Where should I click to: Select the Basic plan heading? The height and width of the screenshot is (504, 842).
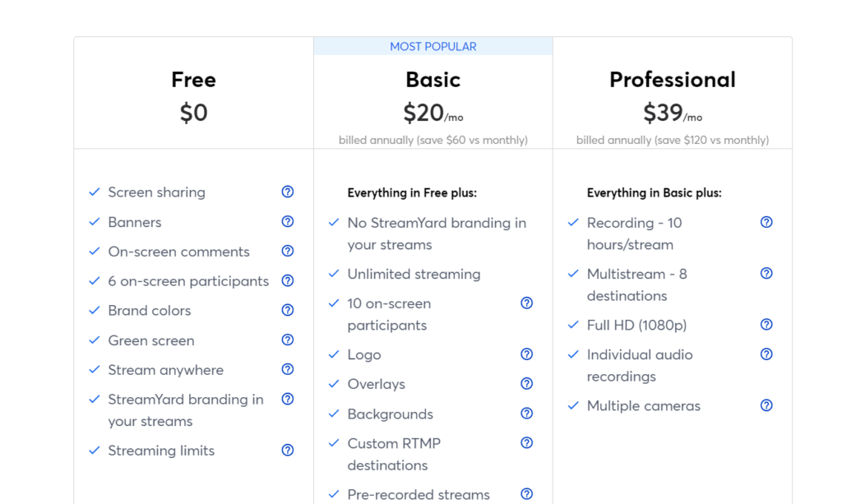click(x=433, y=80)
